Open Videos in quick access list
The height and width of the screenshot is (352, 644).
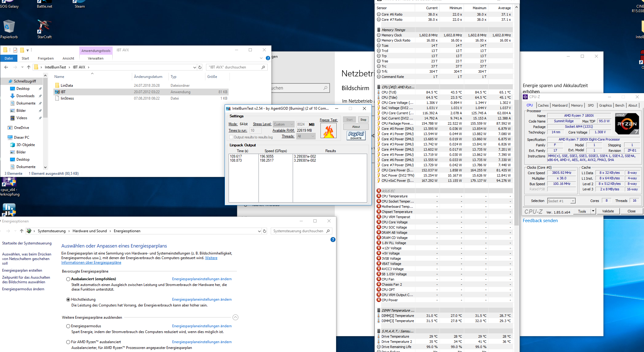click(x=22, y=118)
